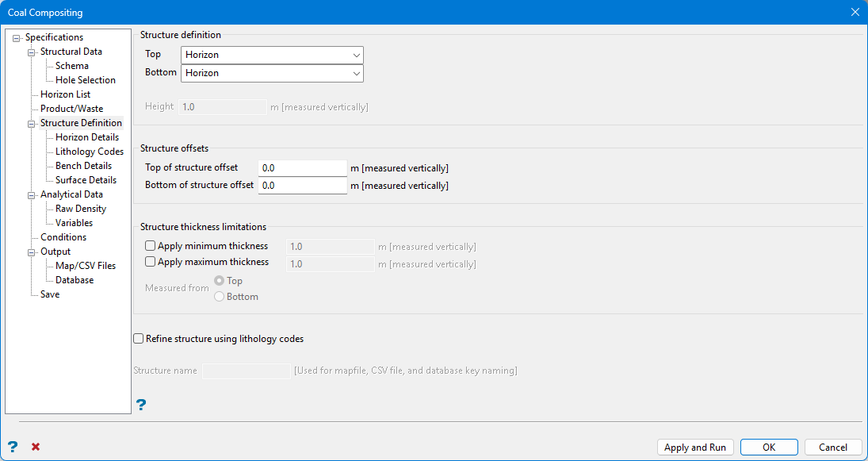Toggle Refine structure using lithology codes
Screen dimensions: 868x461
click(x=139, y=339)
